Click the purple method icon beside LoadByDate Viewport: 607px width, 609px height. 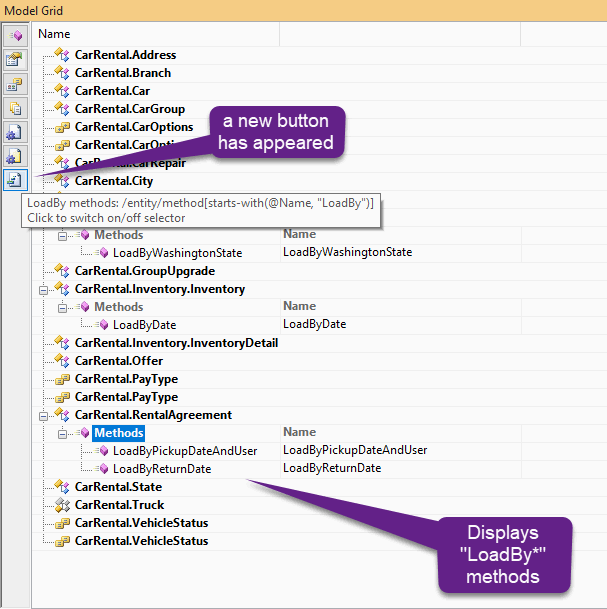(x=102, y=325)
